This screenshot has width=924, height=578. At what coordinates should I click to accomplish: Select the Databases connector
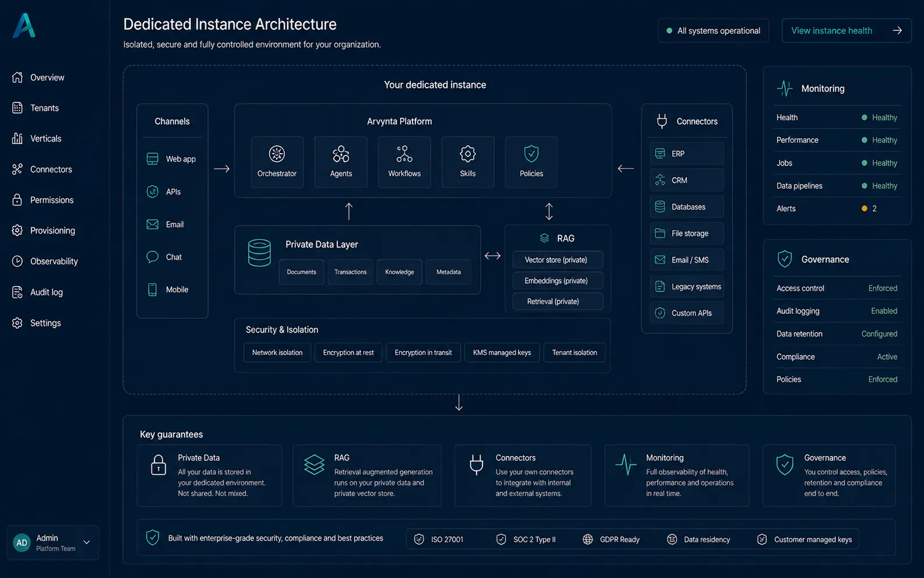click(x=686, y=207)
